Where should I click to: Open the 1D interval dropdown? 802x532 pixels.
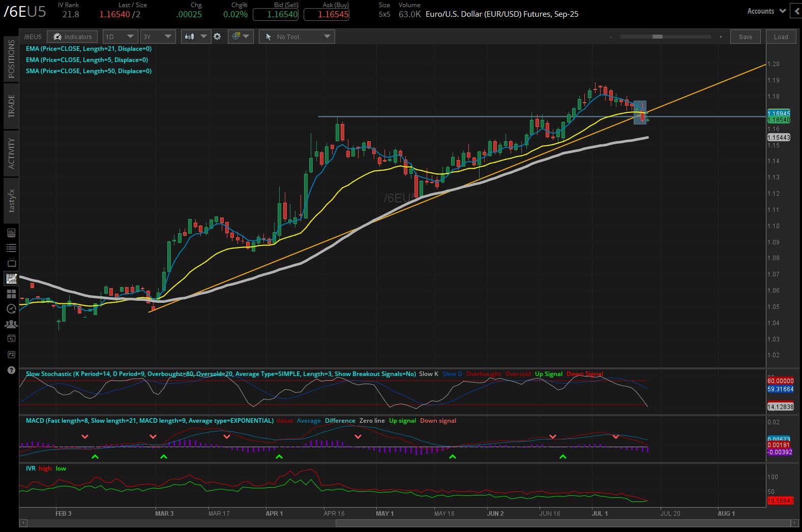click(x=120, y=37)
